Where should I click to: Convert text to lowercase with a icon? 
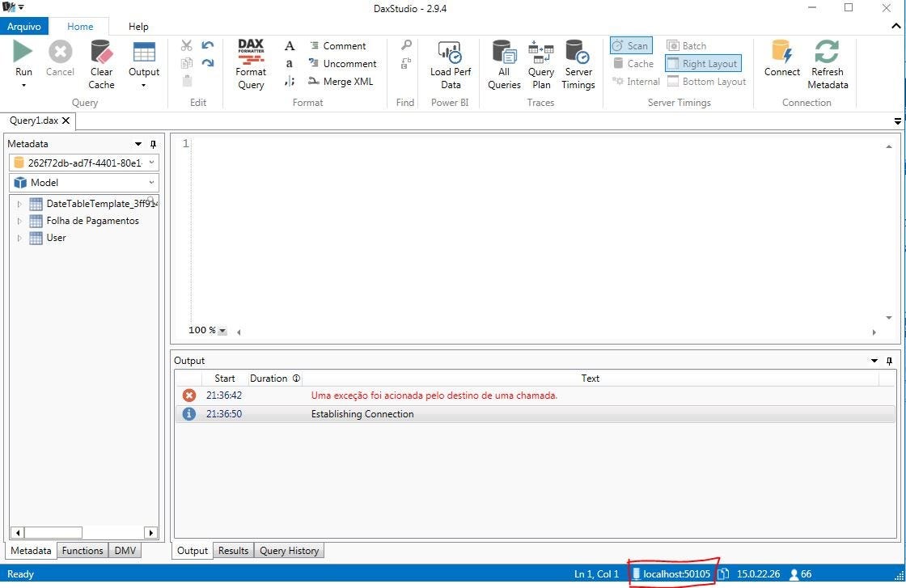[290, 64]
